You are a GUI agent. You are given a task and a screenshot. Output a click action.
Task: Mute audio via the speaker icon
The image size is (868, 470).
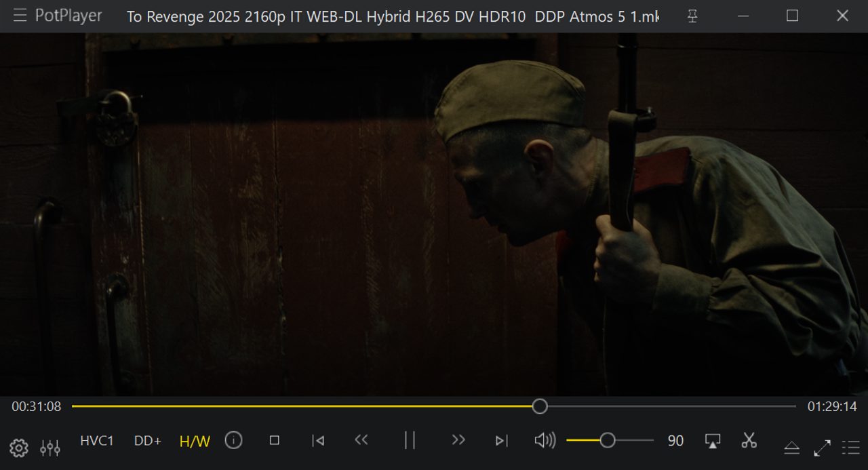coord(545,440)
